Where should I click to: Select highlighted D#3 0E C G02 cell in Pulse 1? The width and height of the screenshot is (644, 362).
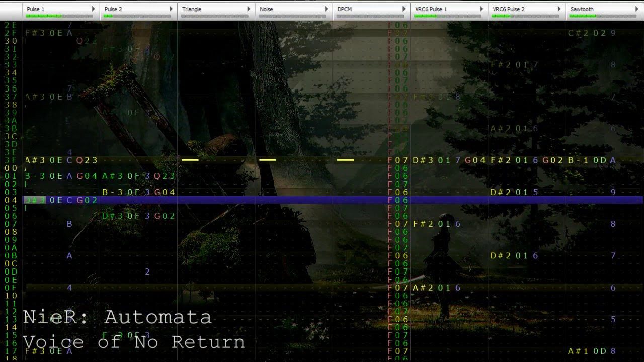tap(61, 200)
